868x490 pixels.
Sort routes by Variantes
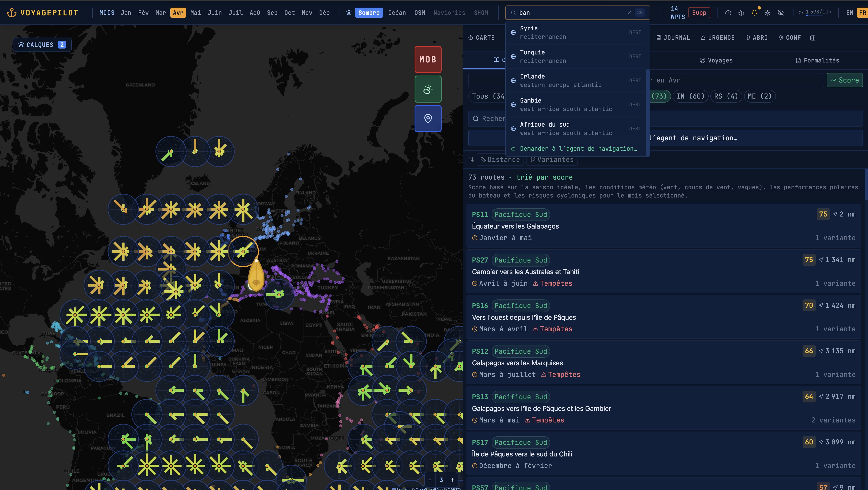click(x=552, y=160)
